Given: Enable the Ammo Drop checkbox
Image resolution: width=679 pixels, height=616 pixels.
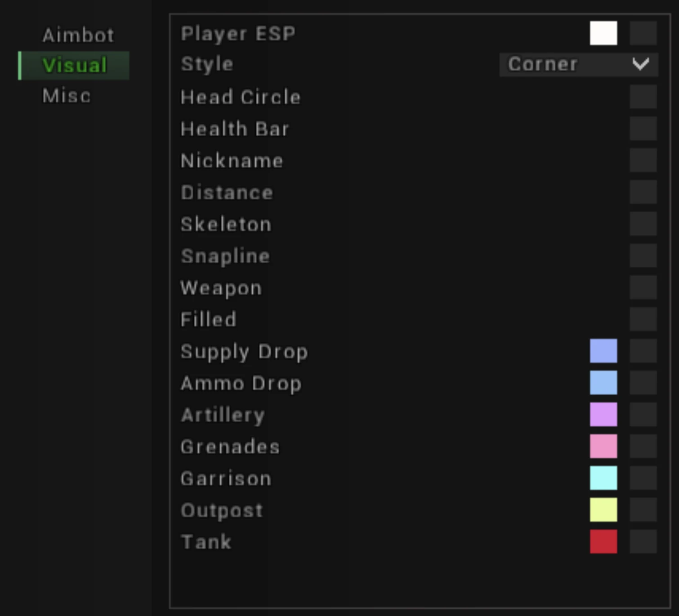Looking at the screenshot, I should [x=643, y=383].
